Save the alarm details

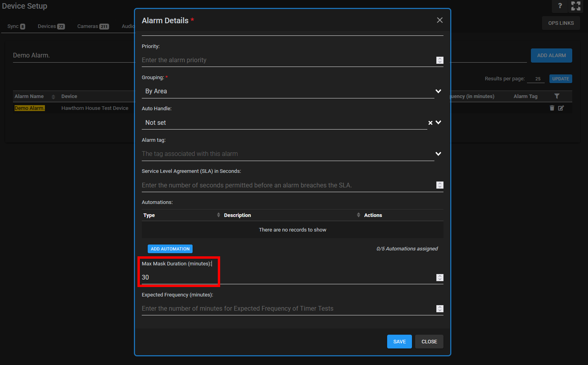point(399,341)
